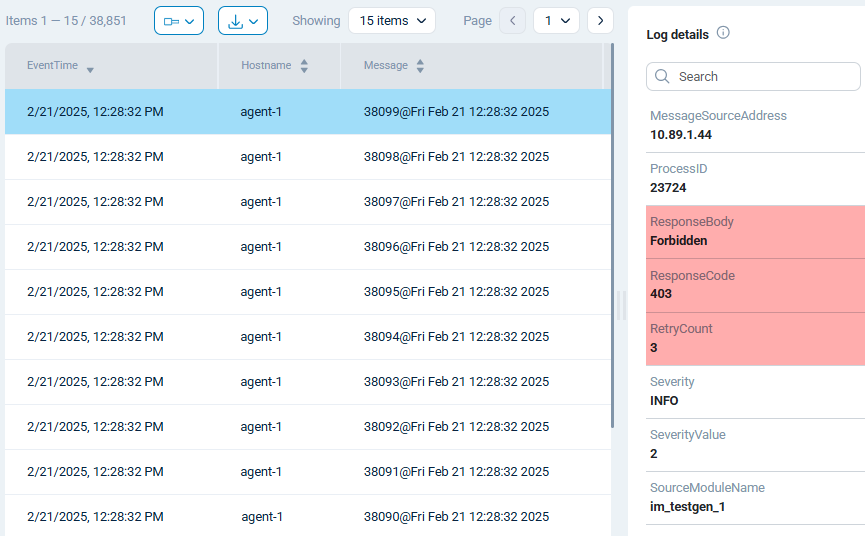The width and height of the screenshot is (865, 536).
Task: Click the ResponseCode 403 field
Action: click(755, 285)
